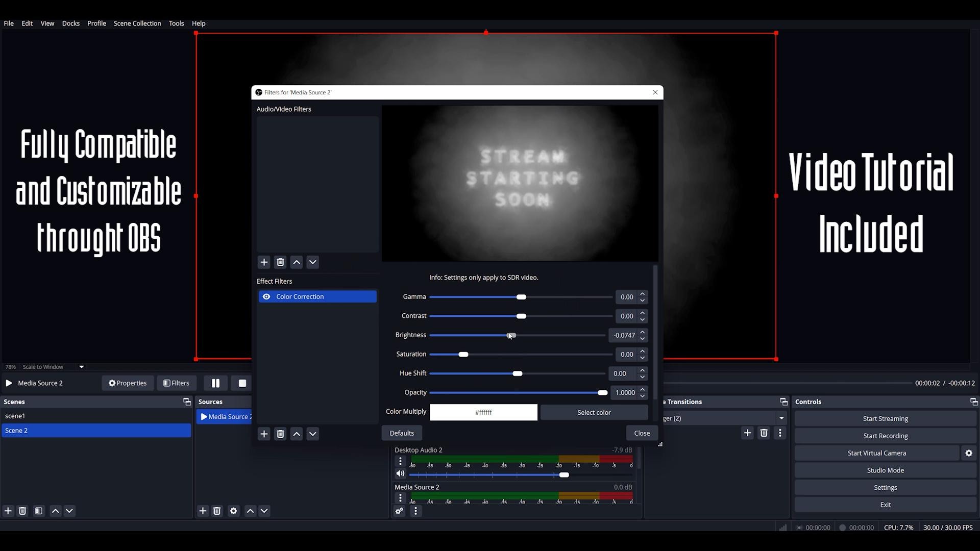Open Studio Mode
Screen dimensions: 980x551
coord(885,470)
